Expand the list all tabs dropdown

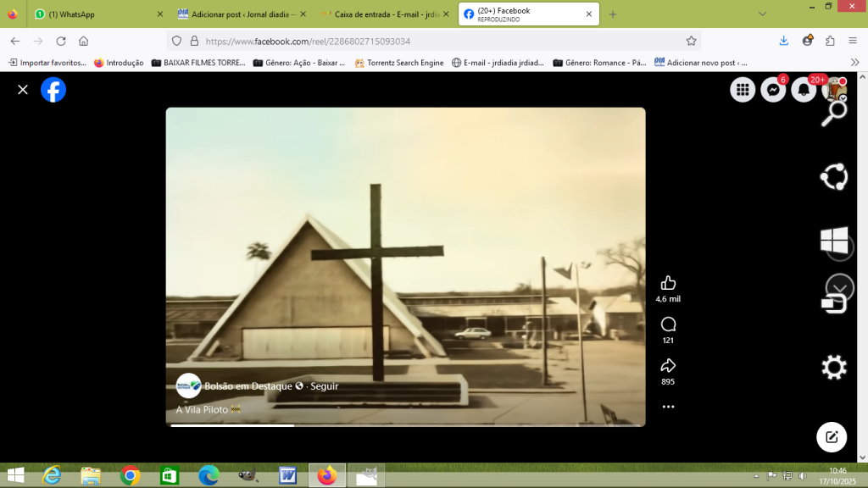762,14
